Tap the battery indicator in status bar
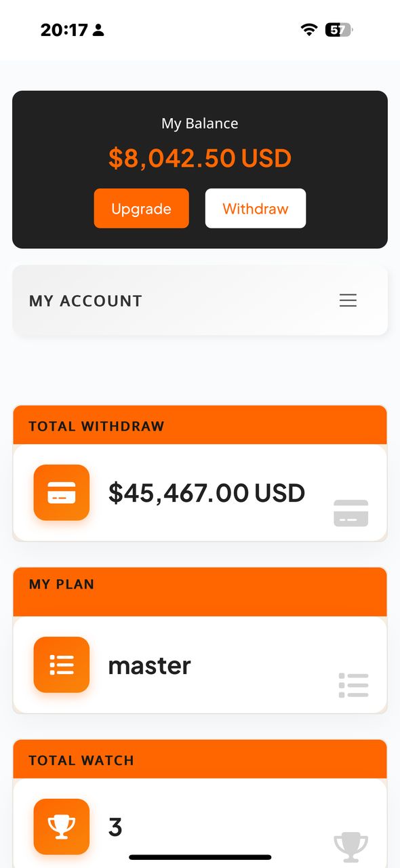This screenshot has height=868, width=400. tap(339, 30)
